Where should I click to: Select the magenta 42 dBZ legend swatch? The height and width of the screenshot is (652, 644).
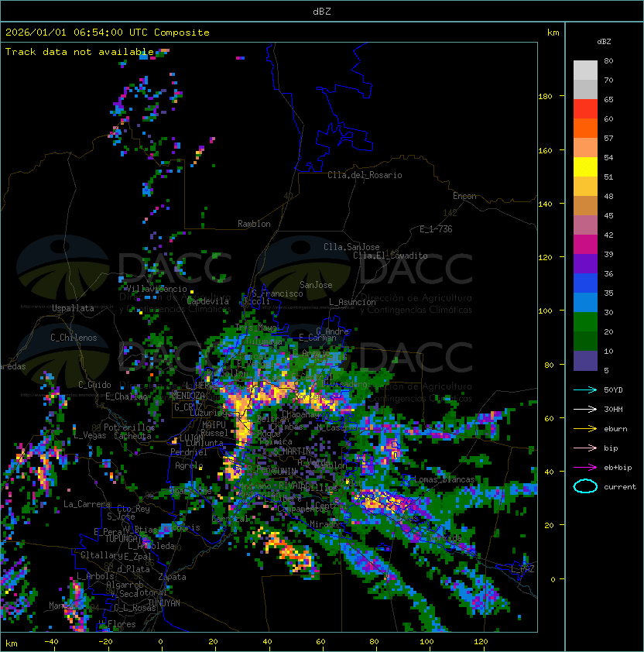click(585, 244)
